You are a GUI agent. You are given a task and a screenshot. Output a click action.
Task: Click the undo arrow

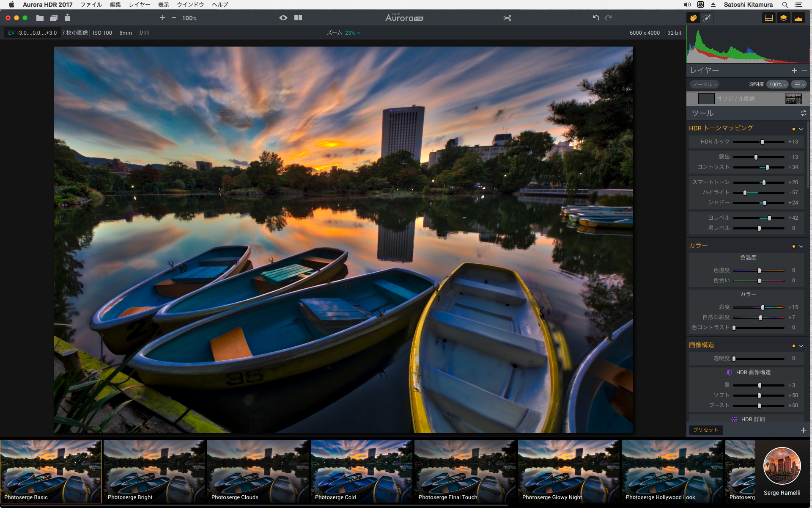596,18
